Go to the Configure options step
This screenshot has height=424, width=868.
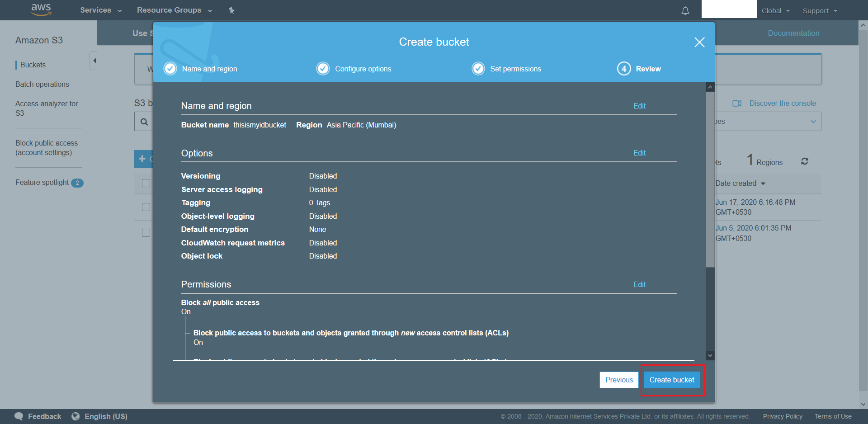point(363,69)
